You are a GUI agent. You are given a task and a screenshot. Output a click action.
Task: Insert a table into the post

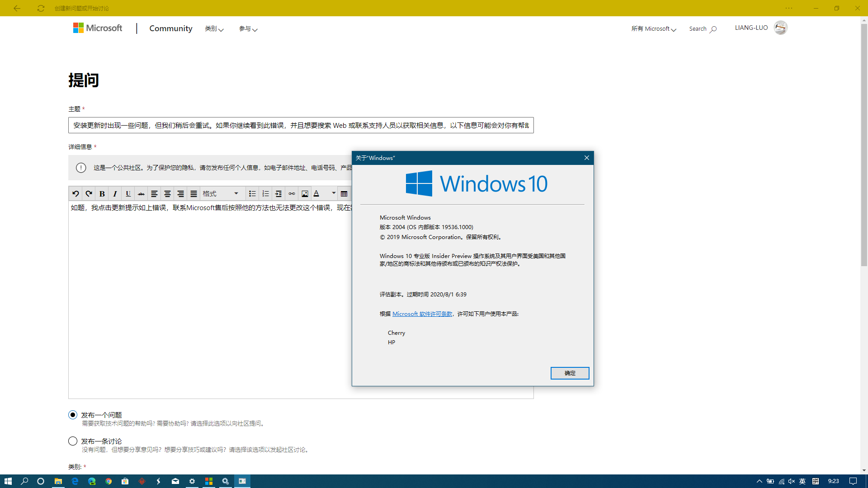coord(344,194)
